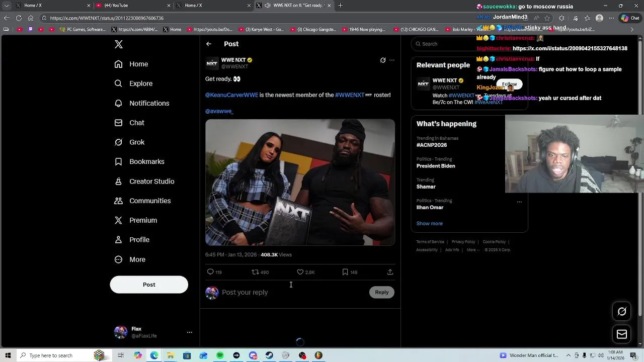This screenshot has width=644, height=362.
Task: Open WWE NXT profile avatar on post
Action: tap(212, 63)
